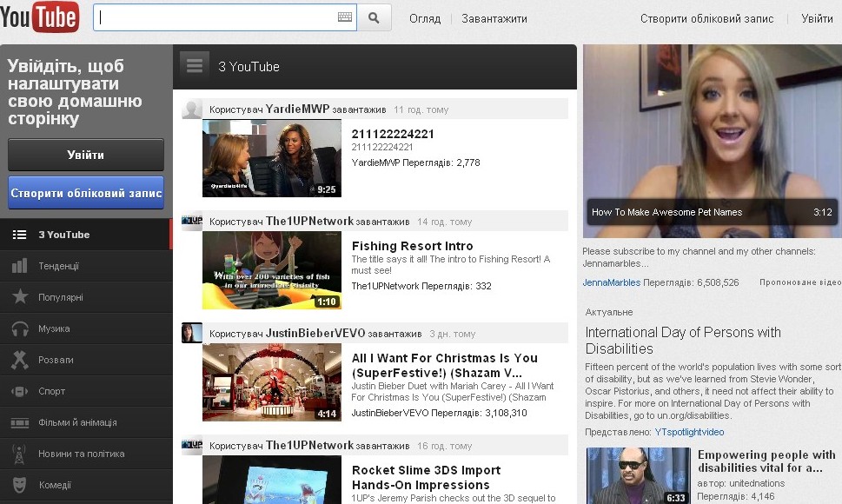Select Музика in sidebar
Image resolution: width=842 pixels, height=504 pixels.
point(86,328)
